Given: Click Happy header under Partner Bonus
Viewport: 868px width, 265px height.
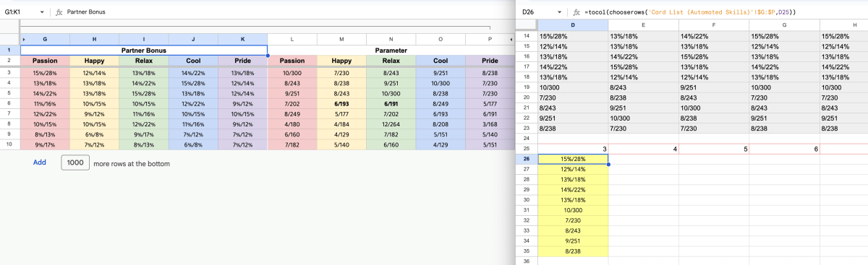Looking at the screenshot, I should point(95,61).
